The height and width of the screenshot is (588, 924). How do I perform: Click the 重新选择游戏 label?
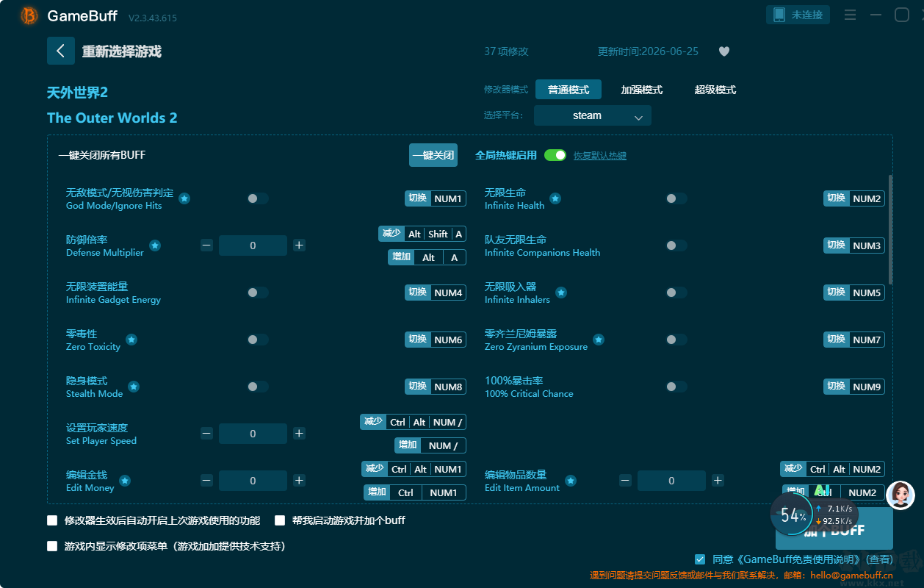pos(122,51)
